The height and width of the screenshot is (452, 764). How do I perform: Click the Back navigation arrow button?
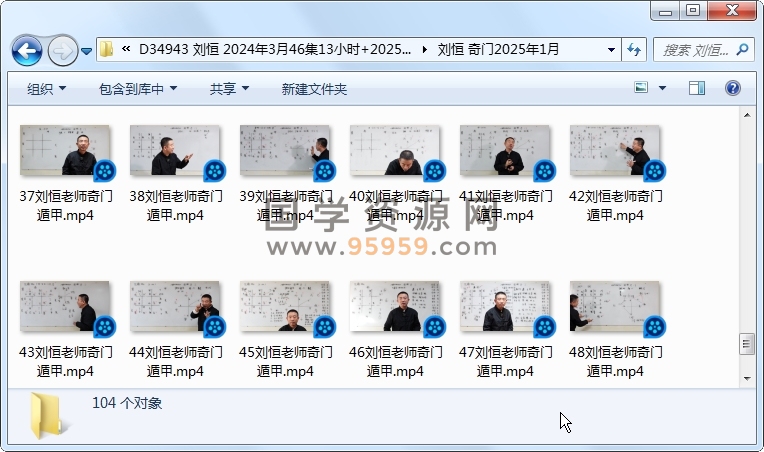coord(27,49)
